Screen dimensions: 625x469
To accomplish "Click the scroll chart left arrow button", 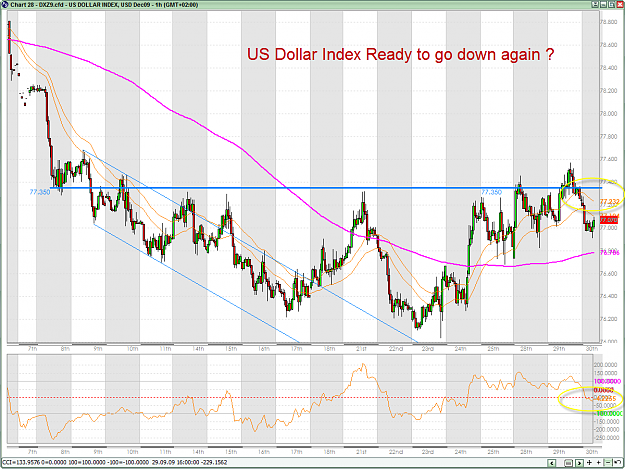I will coord(552,463).
